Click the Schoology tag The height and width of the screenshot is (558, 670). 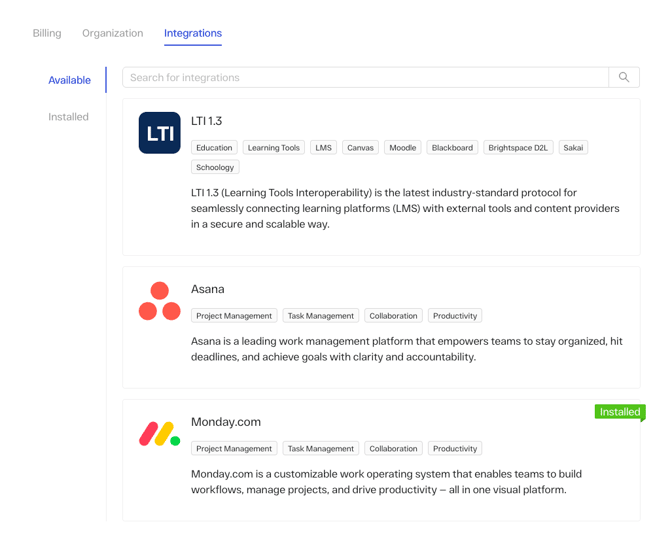[x=215, y=168]
